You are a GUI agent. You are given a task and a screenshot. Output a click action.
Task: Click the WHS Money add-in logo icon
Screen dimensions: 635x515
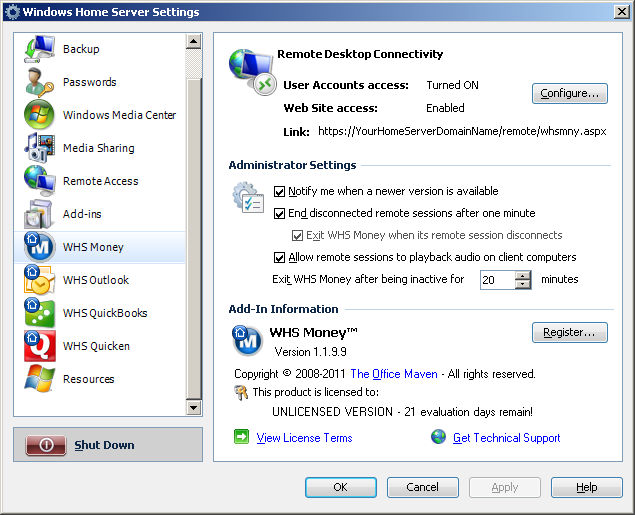click(x=247, y=340)
